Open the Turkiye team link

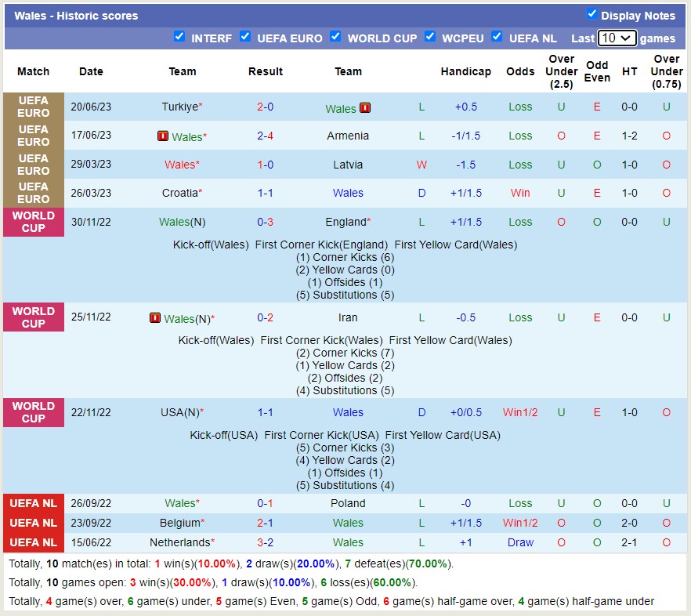(179, 107)
